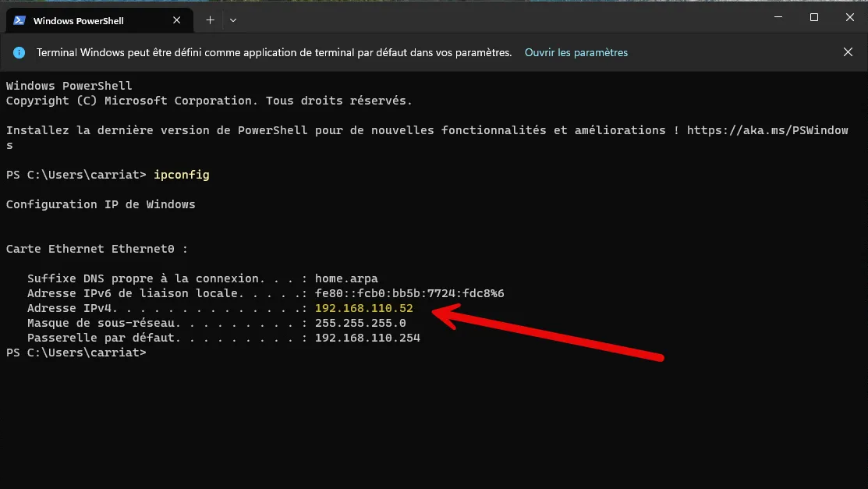Click the highlighted IPv4 address 192.168.110.52
This screenshot has width=868, height=489.
pyautogui.click(x=363, y=309)
